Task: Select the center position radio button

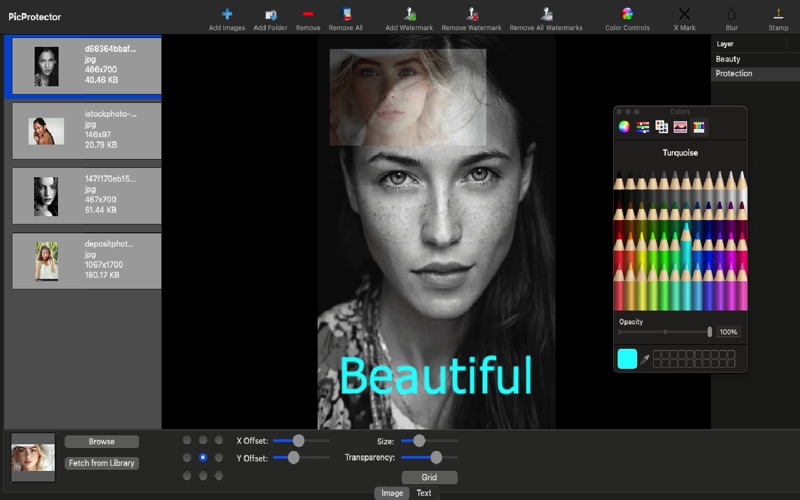Action: coord(203,458)
